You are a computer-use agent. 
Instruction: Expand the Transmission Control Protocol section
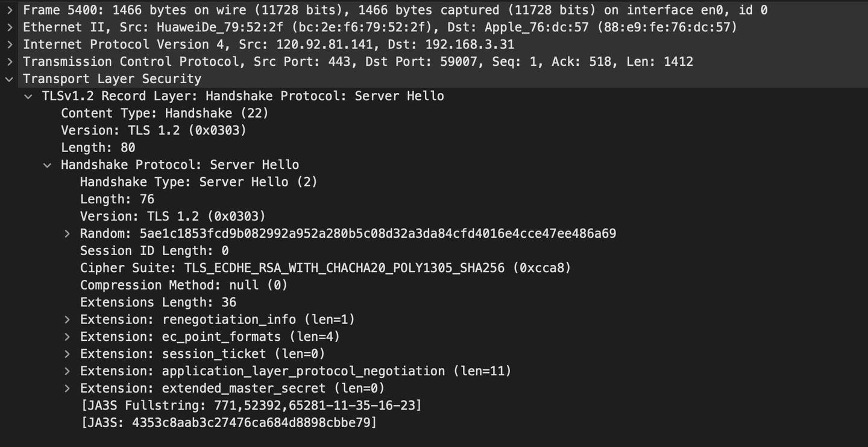click(x=9, y=62)
